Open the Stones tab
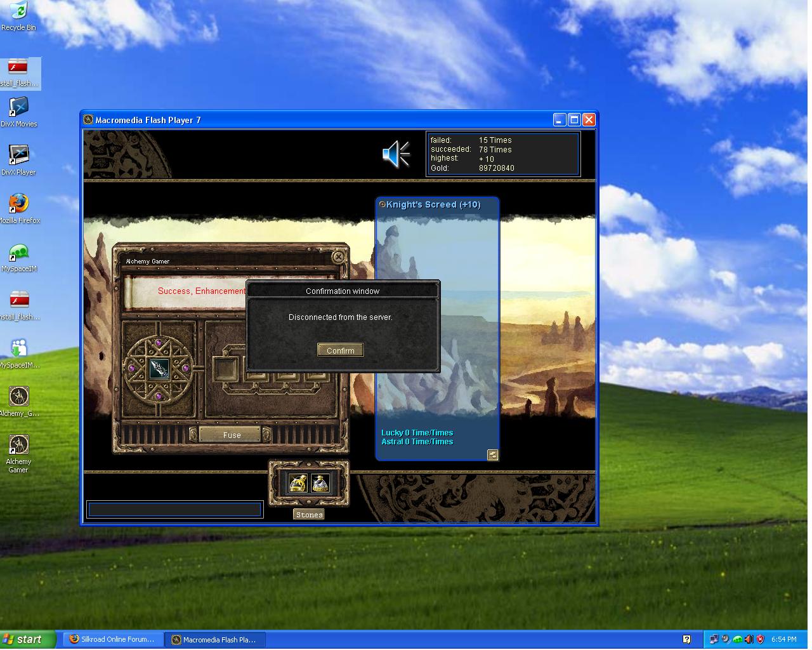Viewport: 812px width, 650px height. point(309,515)
